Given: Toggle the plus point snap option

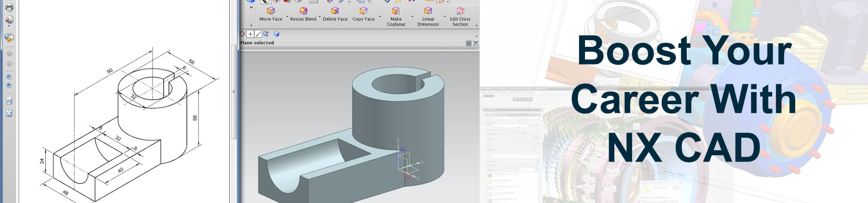Looking at the screenshot, I should point(250,34).
